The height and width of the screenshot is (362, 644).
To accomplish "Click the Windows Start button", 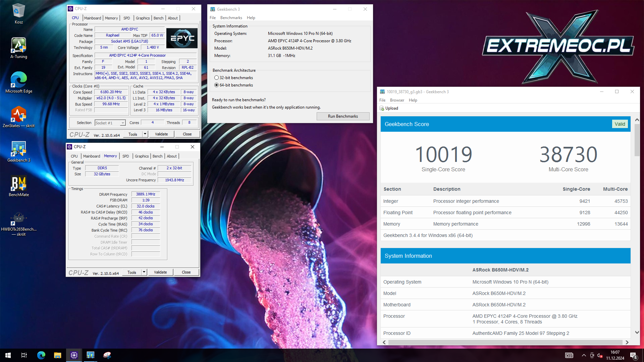I will (x=8, y=355).
